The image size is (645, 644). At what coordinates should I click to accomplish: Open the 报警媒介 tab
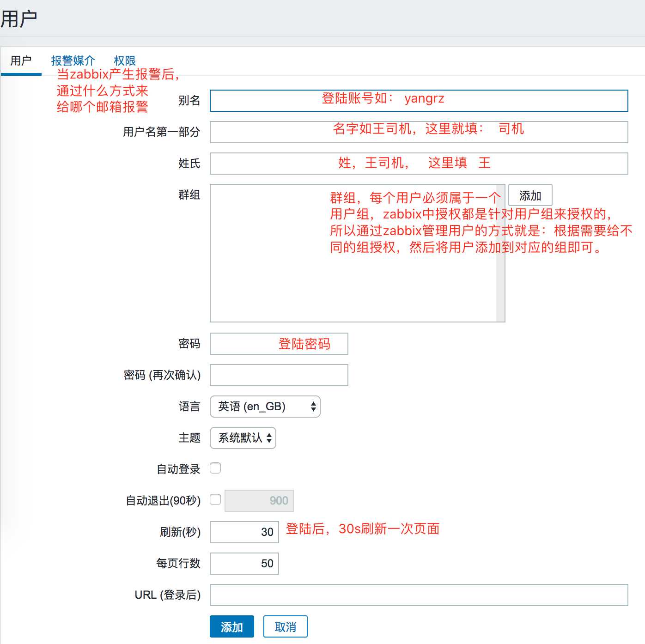pos(73,61)
